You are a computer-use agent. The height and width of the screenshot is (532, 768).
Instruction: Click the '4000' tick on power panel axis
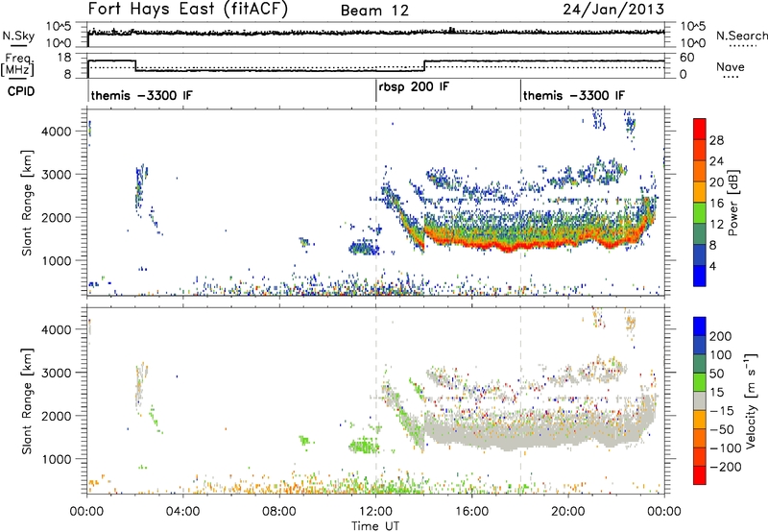[x=56, y=132]
